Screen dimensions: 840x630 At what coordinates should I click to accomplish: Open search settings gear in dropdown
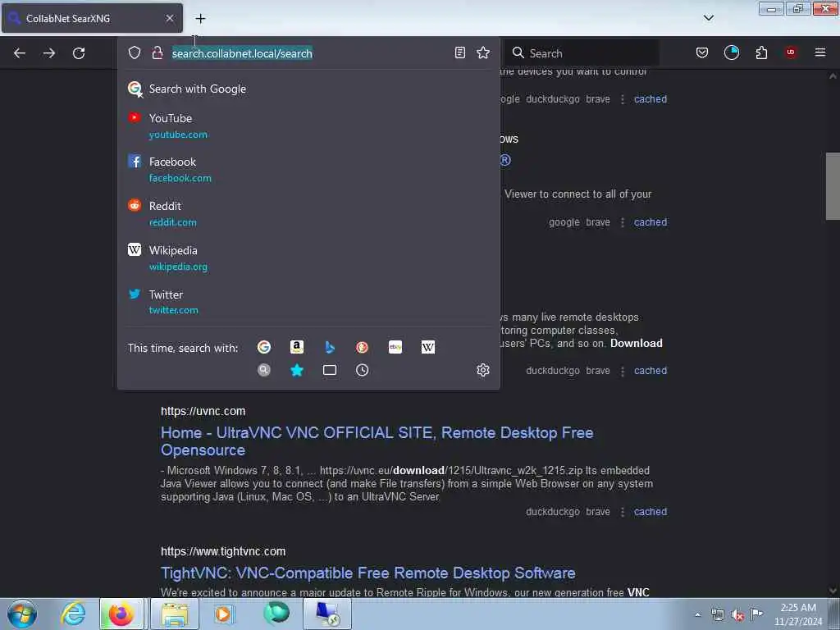pyautogui.click(x=483, y=370)
